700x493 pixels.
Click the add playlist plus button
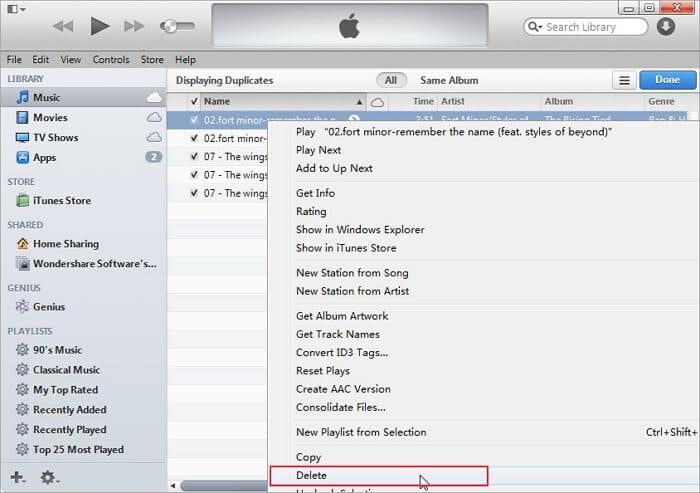coord(17,477)
